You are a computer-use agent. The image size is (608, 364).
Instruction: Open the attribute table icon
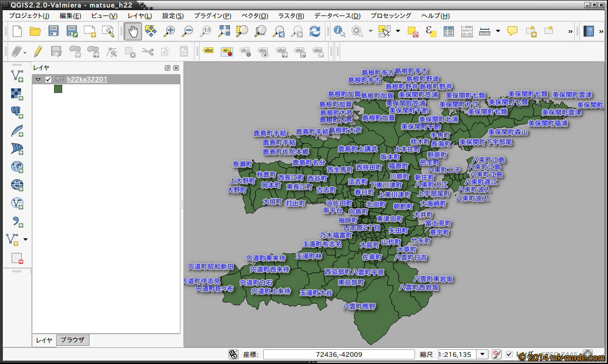tap(449, 31)
